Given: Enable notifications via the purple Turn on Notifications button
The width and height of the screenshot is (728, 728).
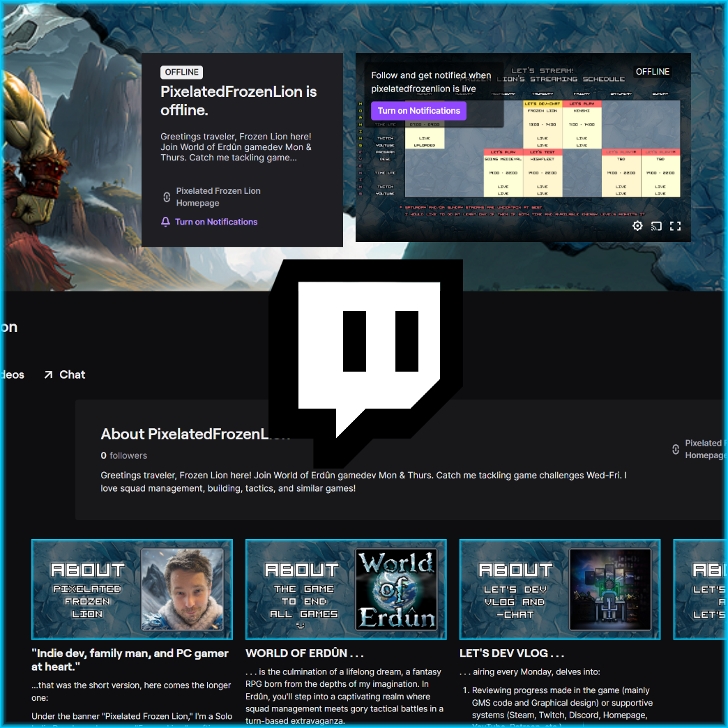Looking at the screenshot, I should tap(418, 110).
